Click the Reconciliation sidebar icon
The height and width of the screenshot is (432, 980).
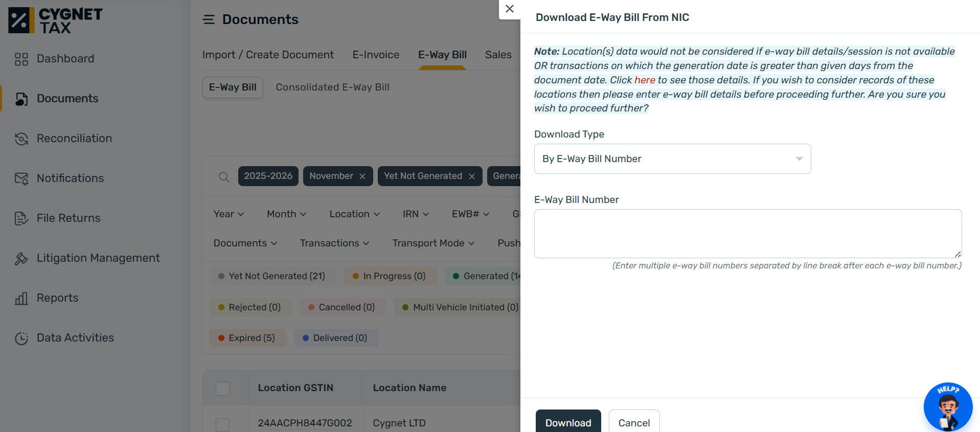coord(21,139)
